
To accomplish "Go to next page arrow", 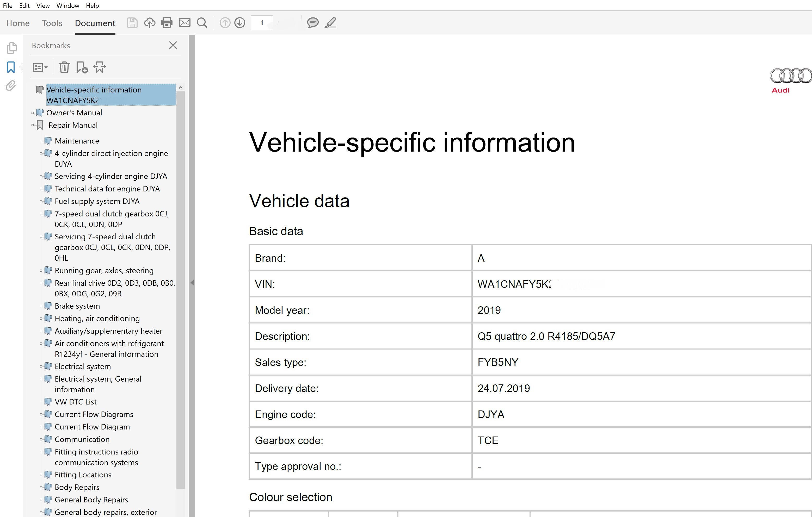I will [x=240, y=23].
